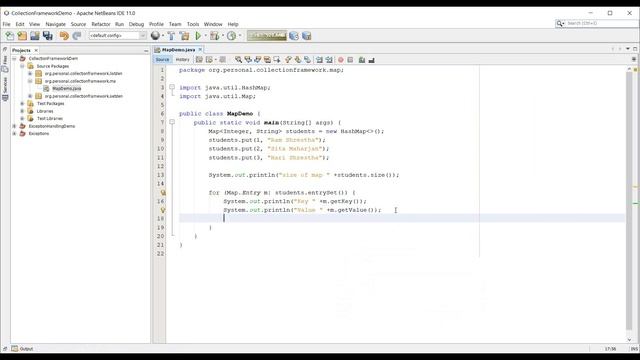
Task: Click the Profile Project clock icon
Action: click(231, 36)
